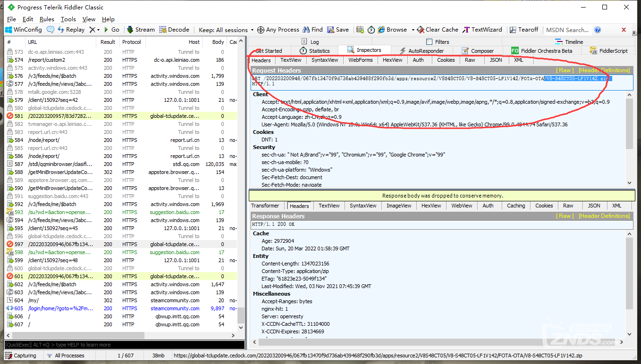Viewport: 641px width, 364px height.
Task: Click the QuickExec command box
Action: tap(124, 345)
